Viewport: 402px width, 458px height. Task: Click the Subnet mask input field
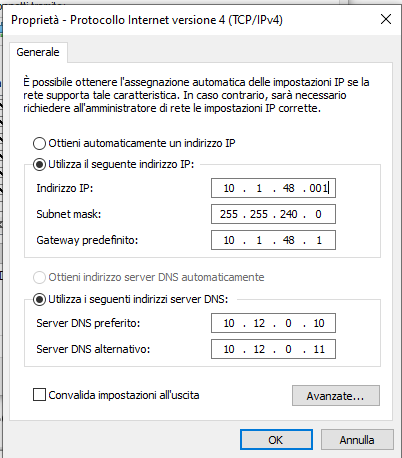pos(273,214)
